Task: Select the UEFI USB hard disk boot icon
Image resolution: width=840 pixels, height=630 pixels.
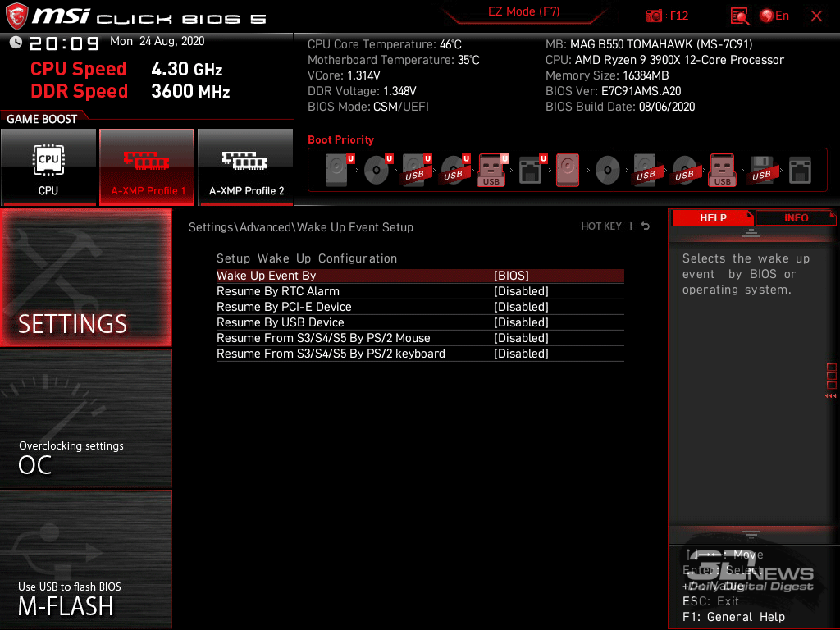Action: click(x=417, y=170)
